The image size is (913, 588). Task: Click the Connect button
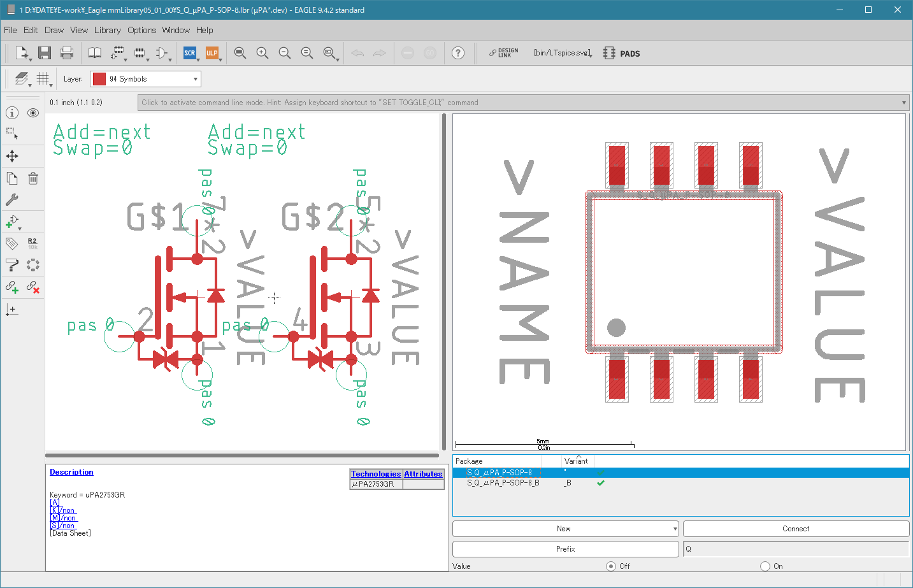pyautogui.click(x=796, y=529)
